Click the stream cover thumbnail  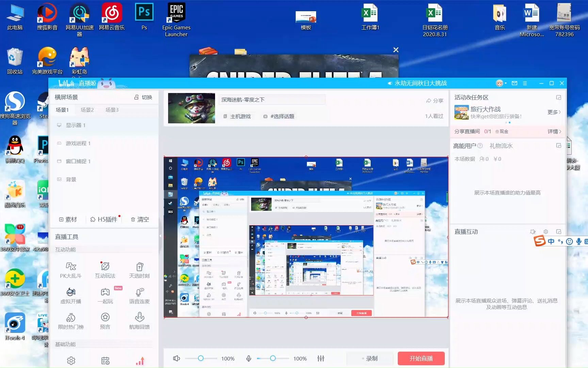(192, 108)
